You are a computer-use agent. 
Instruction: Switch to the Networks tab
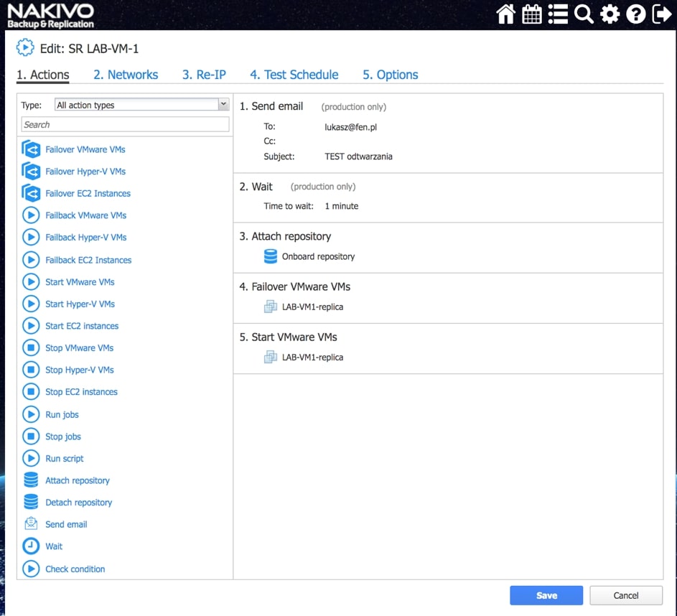[126, 75]
